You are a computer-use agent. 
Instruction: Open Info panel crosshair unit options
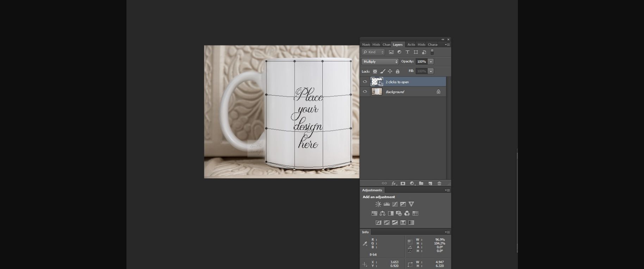(365, 264)
